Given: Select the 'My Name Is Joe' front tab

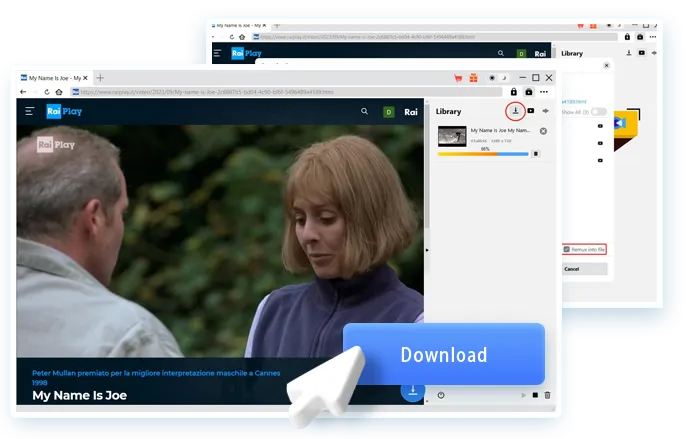Looking at the screenshot, I should point(52,78).
